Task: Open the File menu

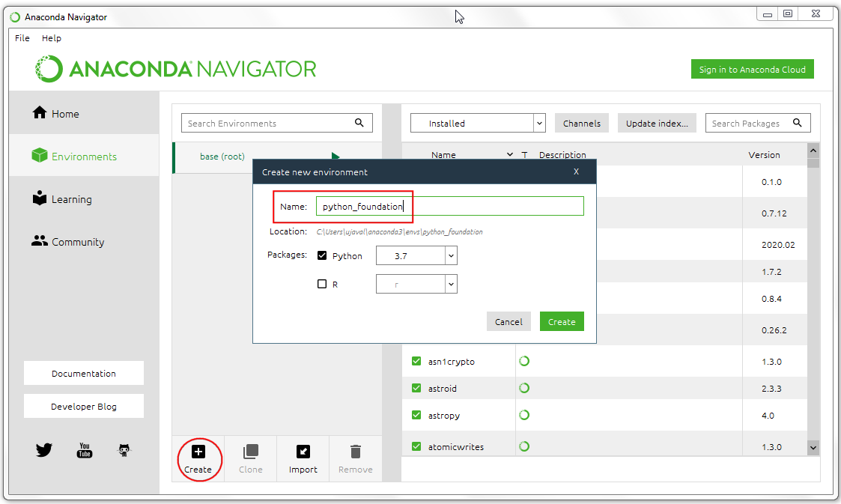Action: [22, 38]
